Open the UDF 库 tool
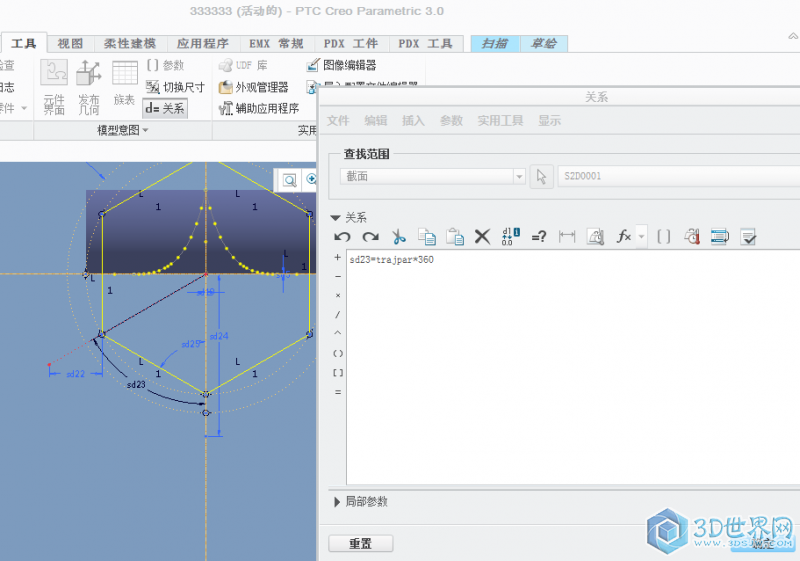The height and width of the screenshot is (561, 800). tap(243, 65)
